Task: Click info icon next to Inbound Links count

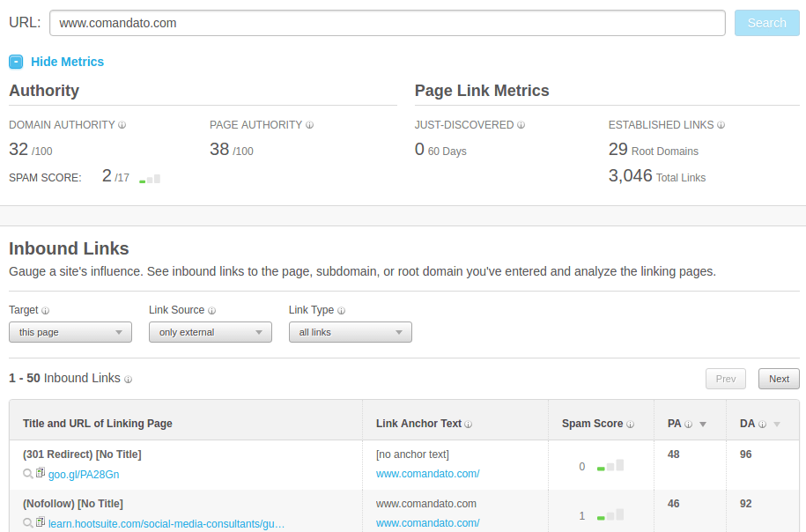Action: tap(128, 380)
